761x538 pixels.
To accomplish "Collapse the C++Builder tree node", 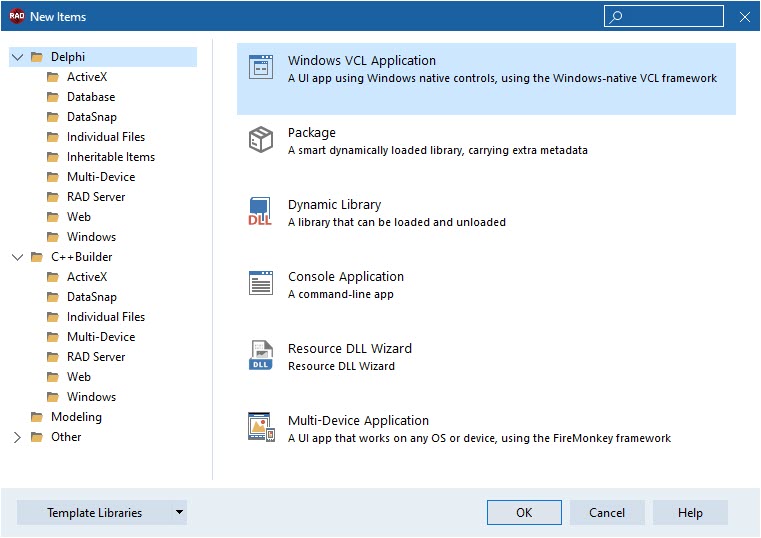I will [x=17, y=257].
